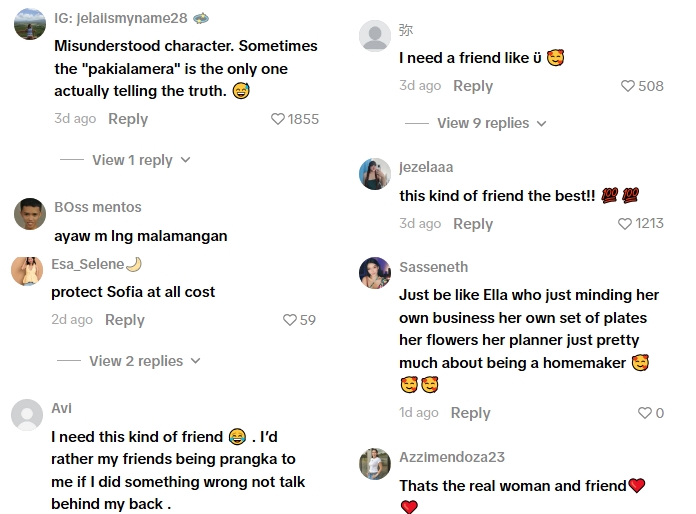Reply to the Misunderstood character comment

[128, 119]
